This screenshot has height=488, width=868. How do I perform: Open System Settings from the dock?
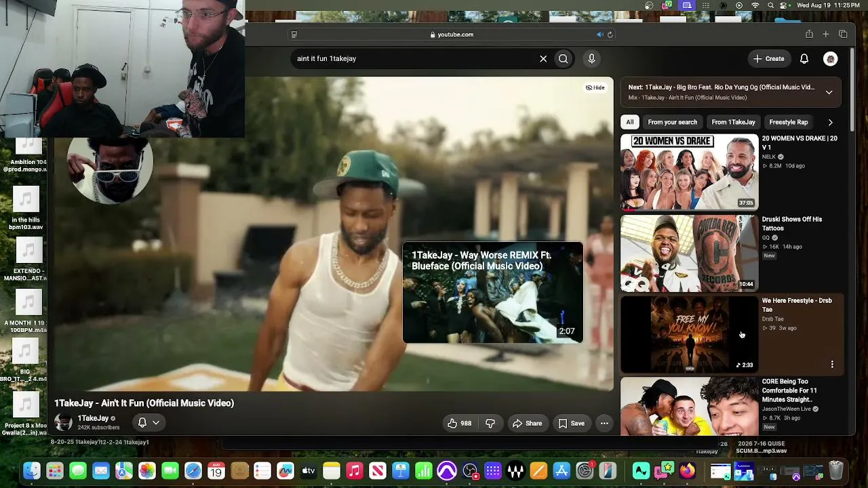click(x=585, y=470)
